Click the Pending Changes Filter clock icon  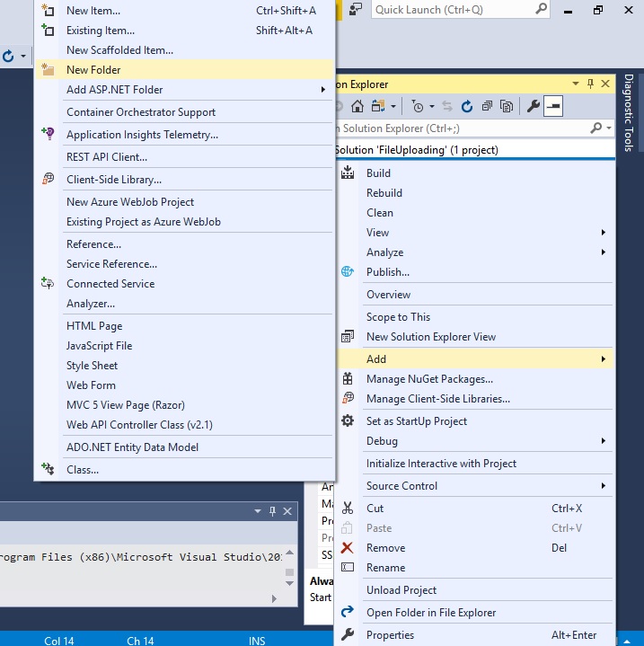coord(418,107)
